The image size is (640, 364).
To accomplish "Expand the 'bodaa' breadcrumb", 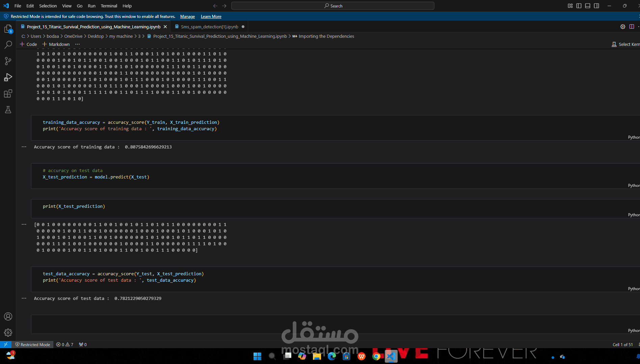I will pyautogui.click(x=53, y=36).
